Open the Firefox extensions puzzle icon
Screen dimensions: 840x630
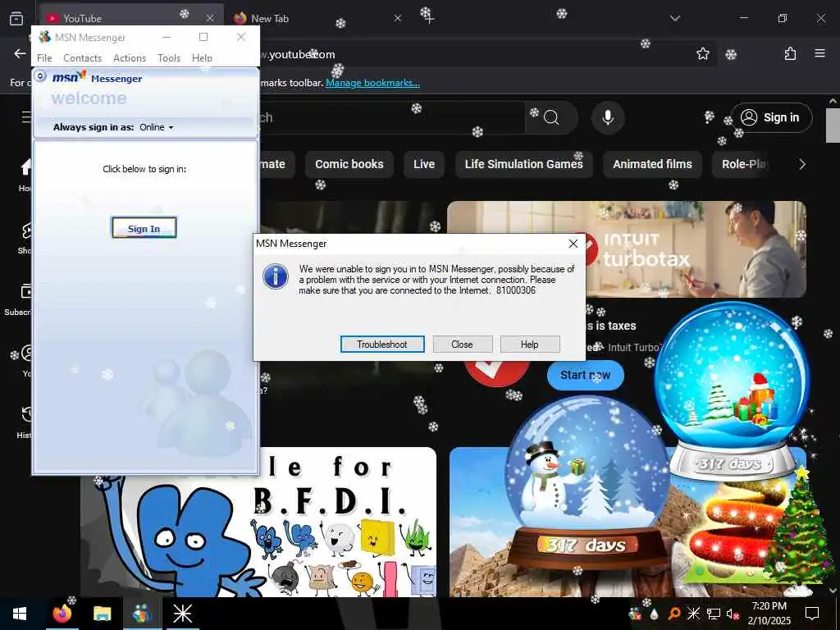point(790,53)
